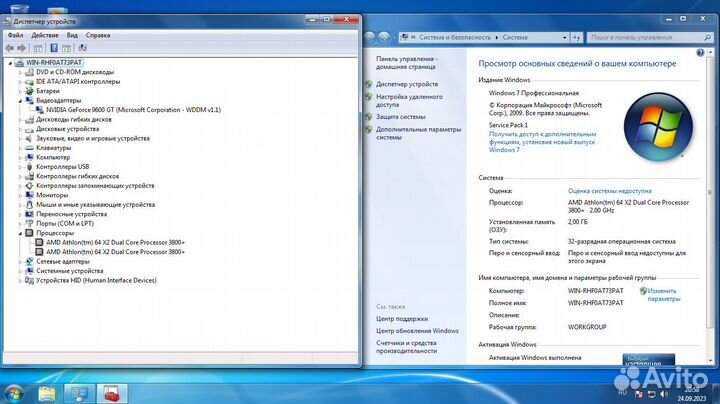Expand Системные устройства node
Image resolution: width=720 pixels, height=404 pixels.
[20, 271]
